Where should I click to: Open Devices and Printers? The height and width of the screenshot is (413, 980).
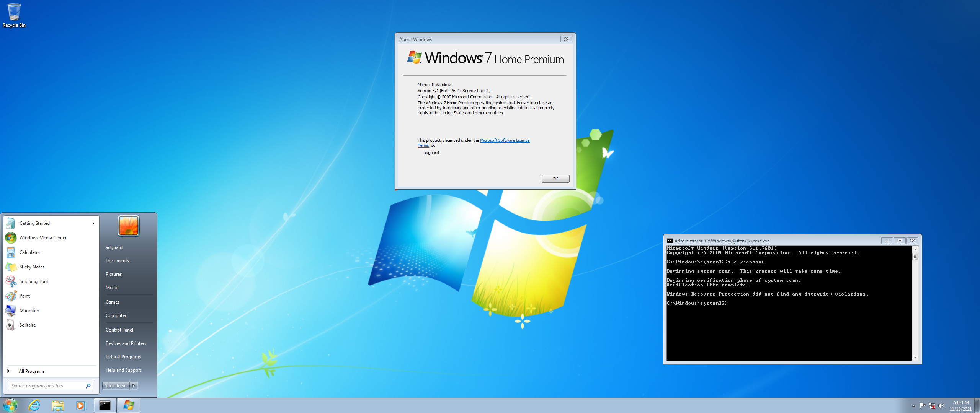tap(126, 343)
